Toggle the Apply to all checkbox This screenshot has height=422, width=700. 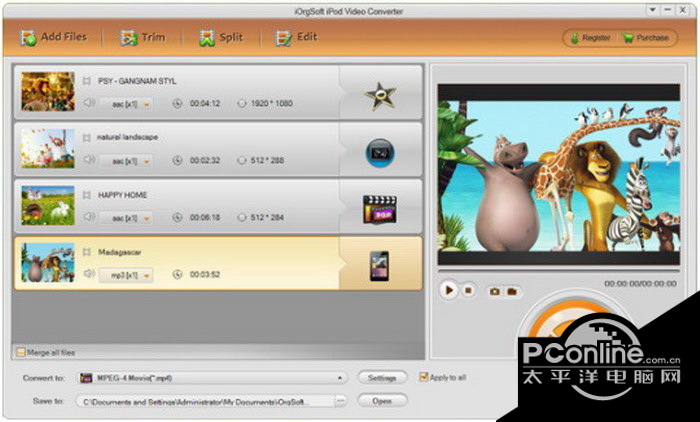pyautogui.click(x=423, y=377)
